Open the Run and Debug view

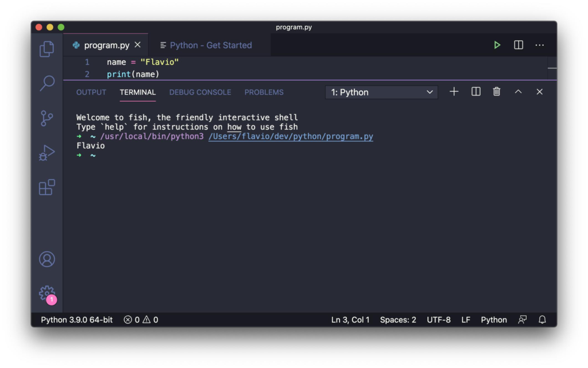click(47, 153)
